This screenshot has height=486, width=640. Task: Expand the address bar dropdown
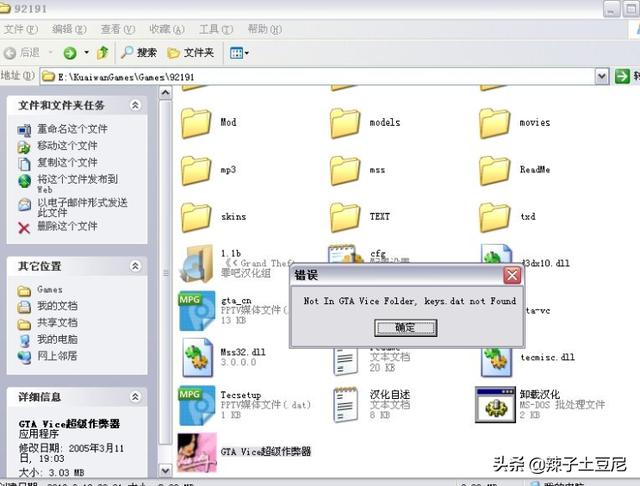pos(602,76)
